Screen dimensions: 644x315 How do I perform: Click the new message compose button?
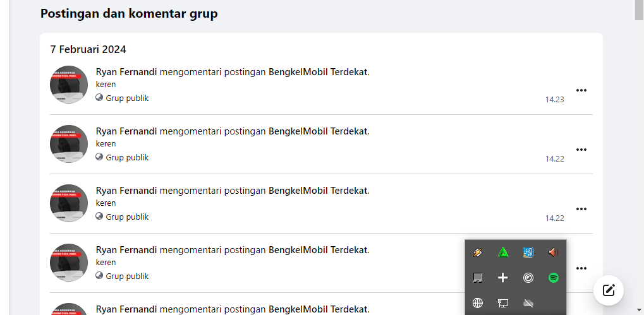tap(608, 290)
